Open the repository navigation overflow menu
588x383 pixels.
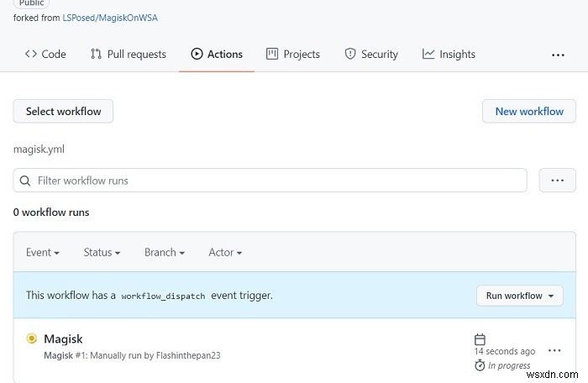point(558,55)
